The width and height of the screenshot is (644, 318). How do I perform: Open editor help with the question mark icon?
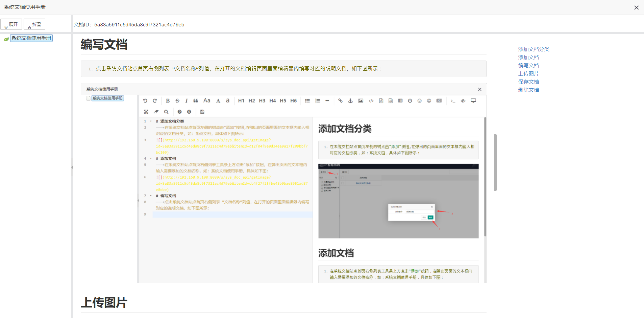coord(179,112)
